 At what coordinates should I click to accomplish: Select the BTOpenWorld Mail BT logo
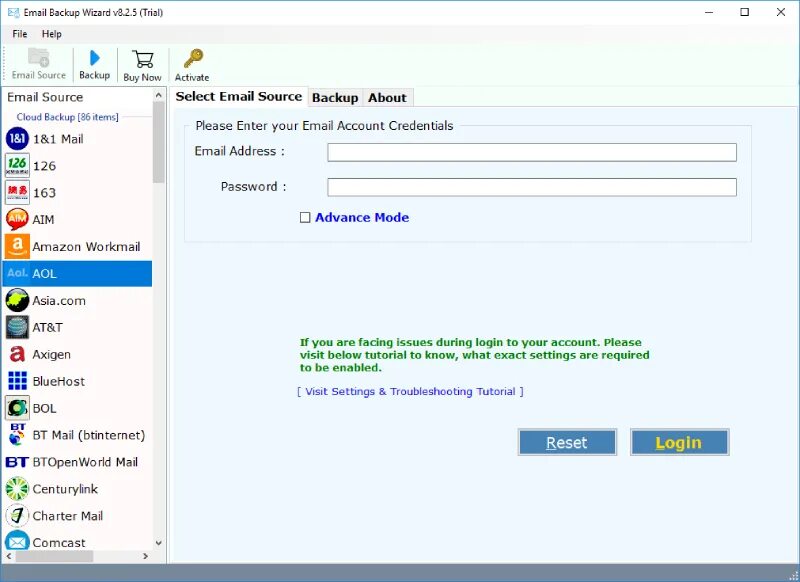[17, 462]
